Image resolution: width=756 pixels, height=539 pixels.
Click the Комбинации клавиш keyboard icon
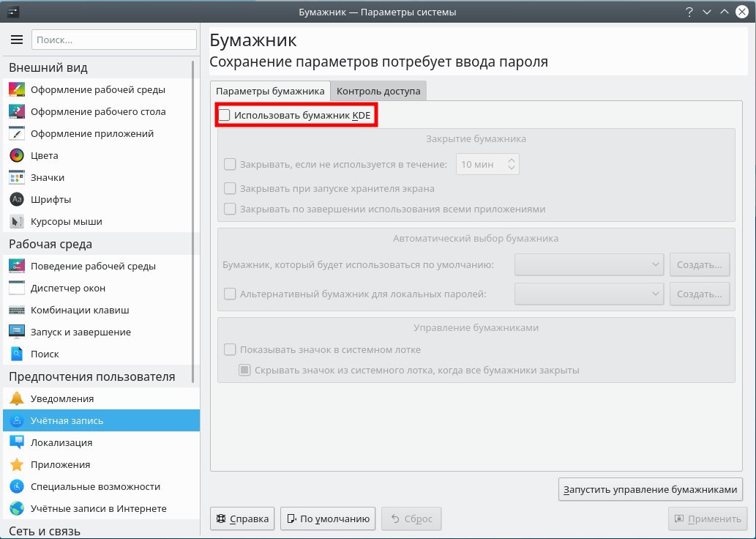click(17, 310)
